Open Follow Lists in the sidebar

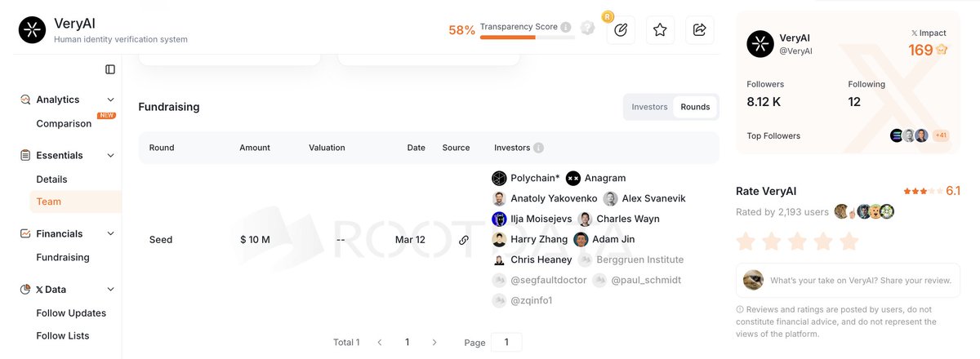click(63, 335)
